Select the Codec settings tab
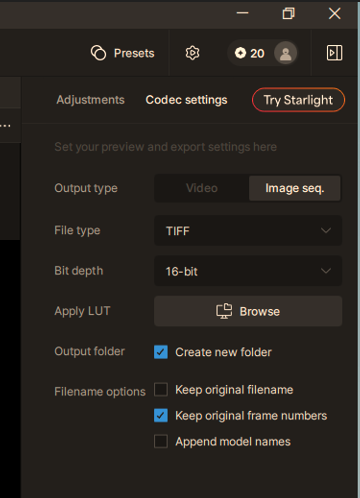Screen dimensions: 360x498 click(x=186, y=100)
